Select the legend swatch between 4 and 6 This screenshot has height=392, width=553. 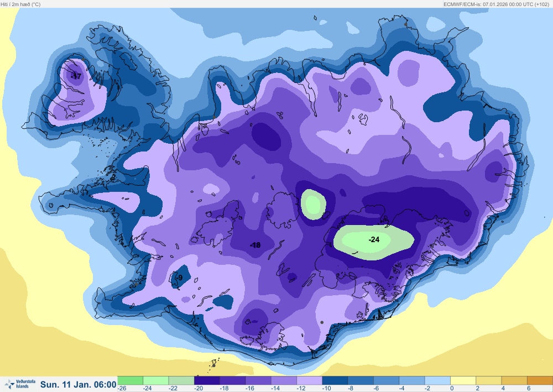(514, 380)
